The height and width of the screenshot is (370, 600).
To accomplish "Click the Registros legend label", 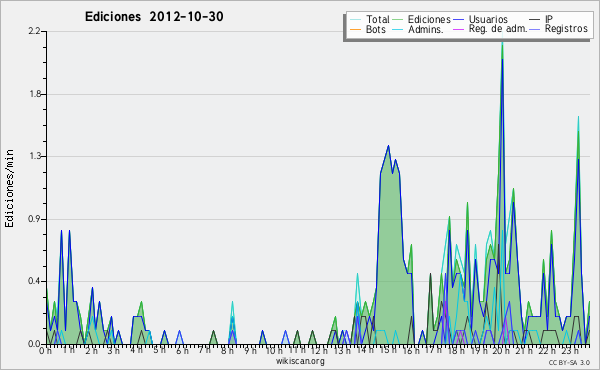I will pyautogui.click(x=566, y=29).
